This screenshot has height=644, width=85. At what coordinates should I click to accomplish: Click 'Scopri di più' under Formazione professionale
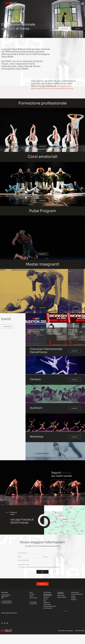pyautogui.click(x=42, y=146)
